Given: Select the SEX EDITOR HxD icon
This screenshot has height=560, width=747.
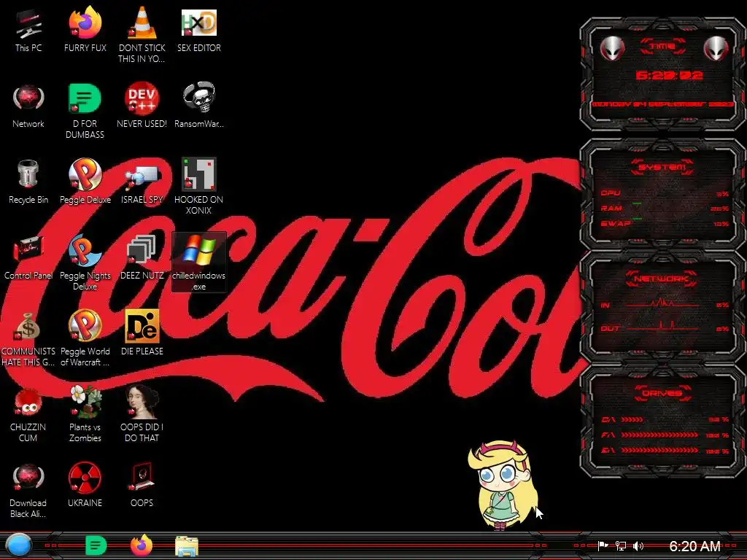Looking at the screenshot, I should (x=198, y=31).
